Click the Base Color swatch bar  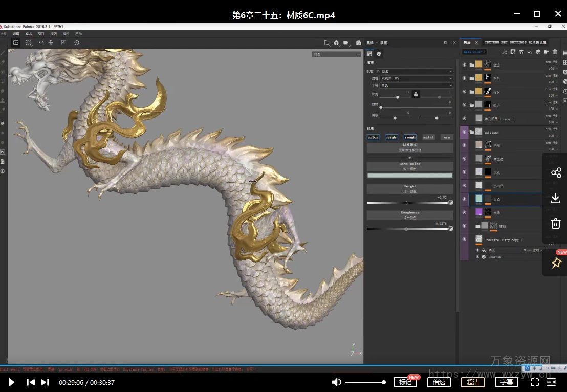(409, 176)
